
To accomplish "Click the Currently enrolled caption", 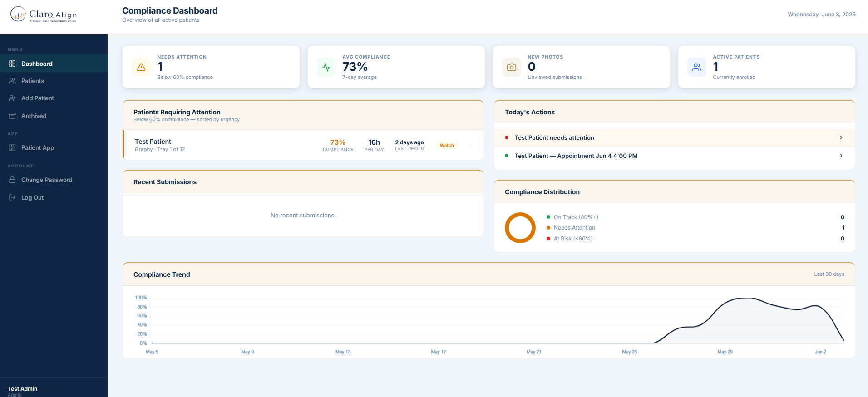I will click(x=734, y=77).
